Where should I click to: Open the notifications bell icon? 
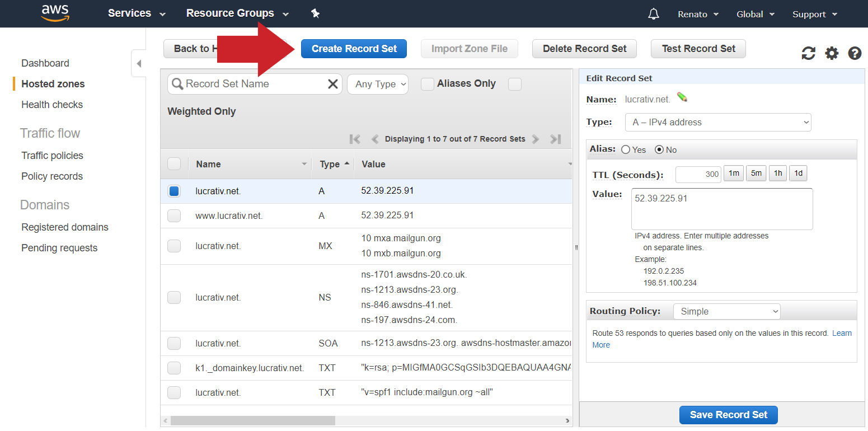pos(653,14)
